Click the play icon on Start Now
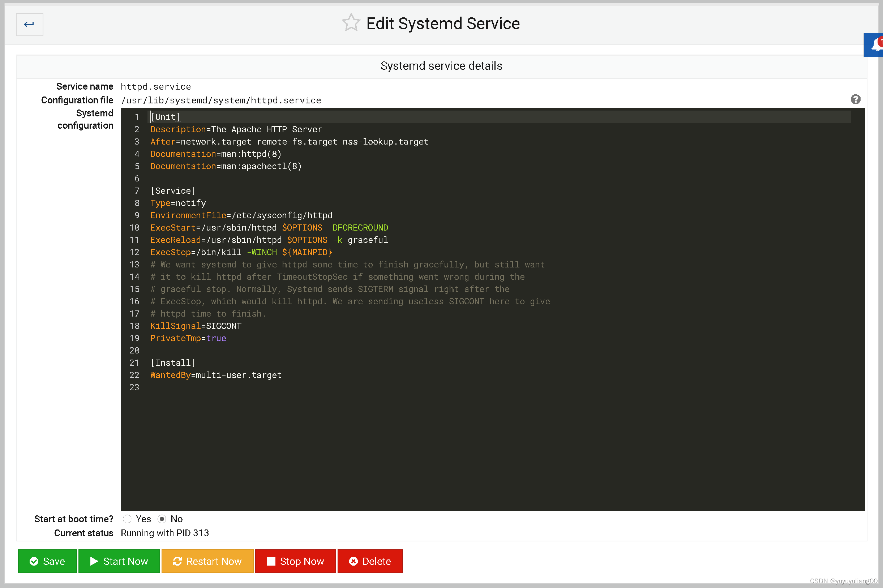 [94, 561]
